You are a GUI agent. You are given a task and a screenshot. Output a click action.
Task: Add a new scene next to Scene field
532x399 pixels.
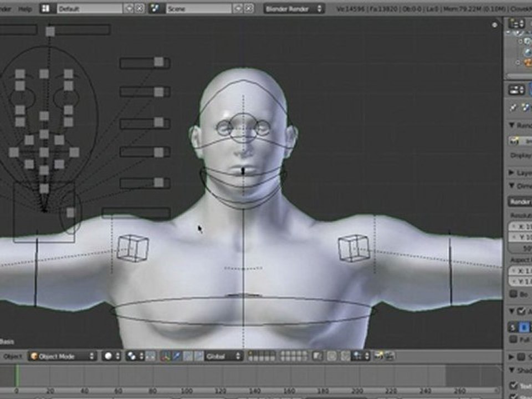point(238,8)
